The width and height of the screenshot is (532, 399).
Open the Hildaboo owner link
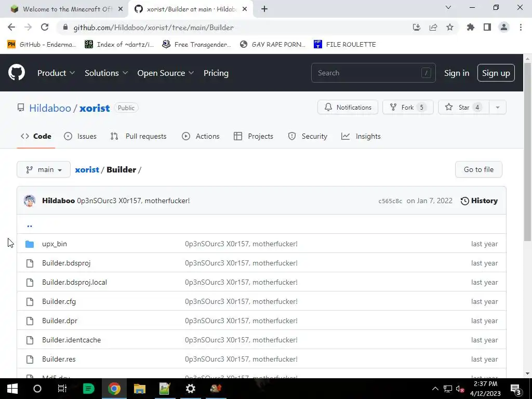50,108
